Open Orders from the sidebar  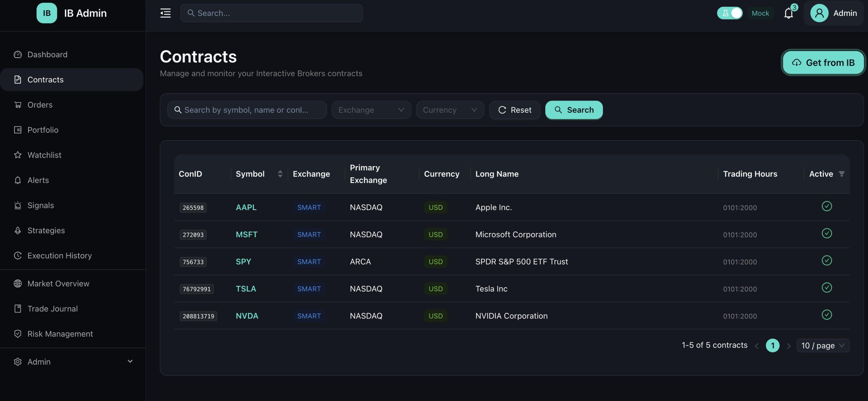[72, 105]
